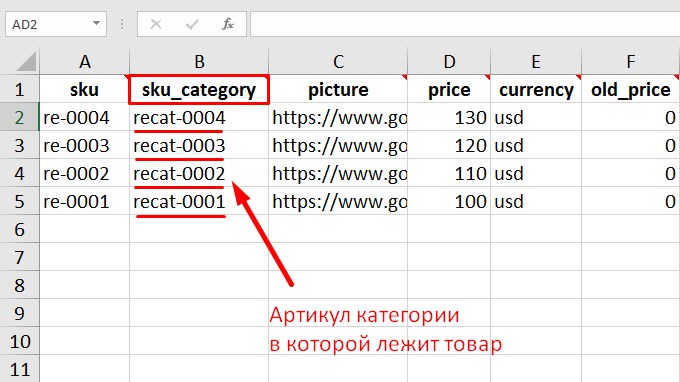Click the URL cell in row 5
The height and width of the screenshot is (382, 680).
pyautogui.click(x=338, y=201)
